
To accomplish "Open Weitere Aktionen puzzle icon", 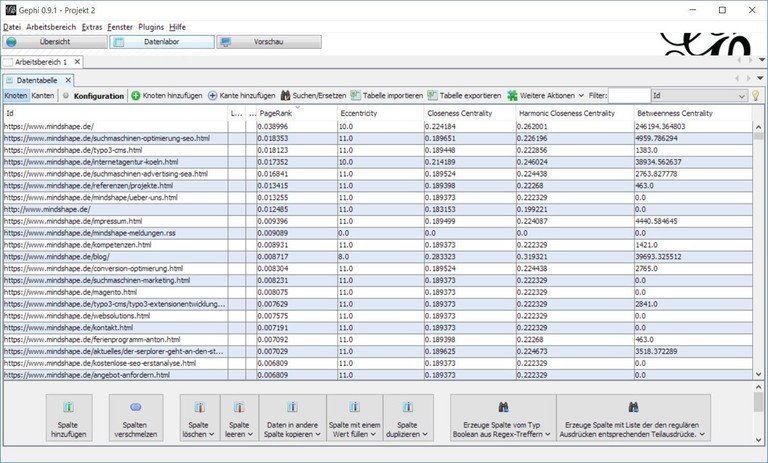I will tap(512, 96).
